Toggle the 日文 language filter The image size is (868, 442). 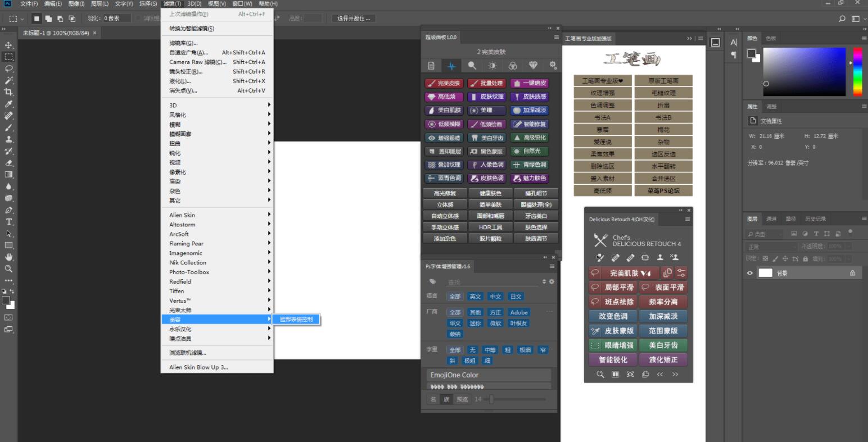point(516,297)
